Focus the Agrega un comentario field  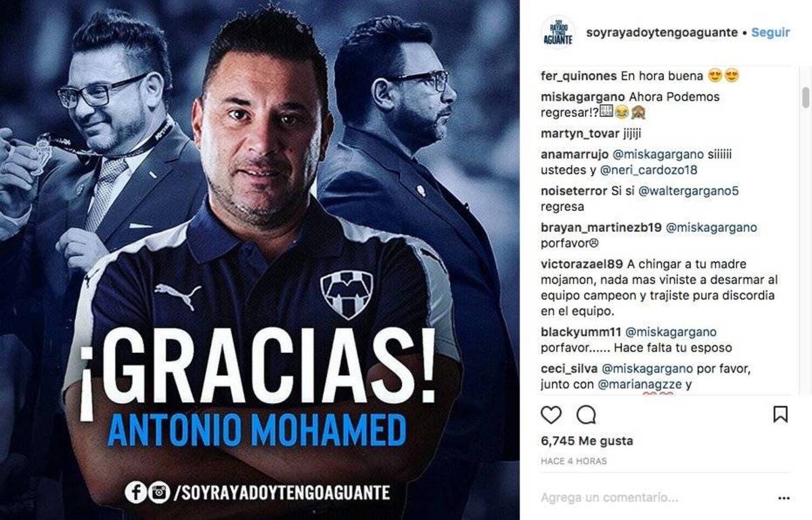click(650, 498)
